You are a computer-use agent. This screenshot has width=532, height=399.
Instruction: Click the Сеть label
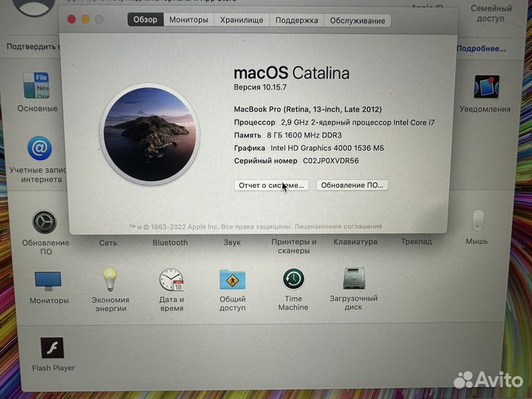(x=108, y=243)
